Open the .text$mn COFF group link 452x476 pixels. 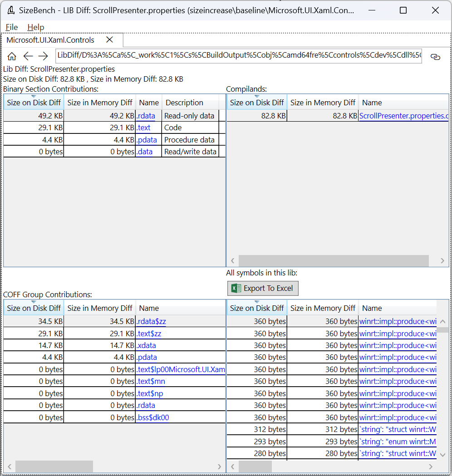point(151,381)
